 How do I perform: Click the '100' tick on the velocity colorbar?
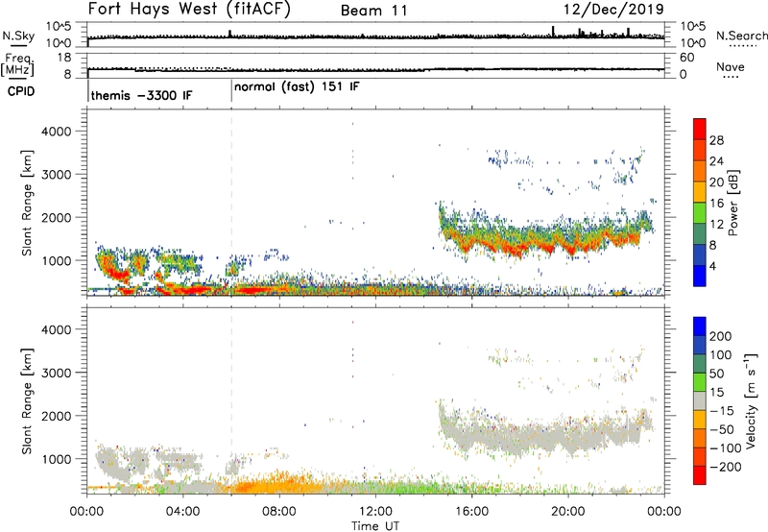click(x=721, y=354)
